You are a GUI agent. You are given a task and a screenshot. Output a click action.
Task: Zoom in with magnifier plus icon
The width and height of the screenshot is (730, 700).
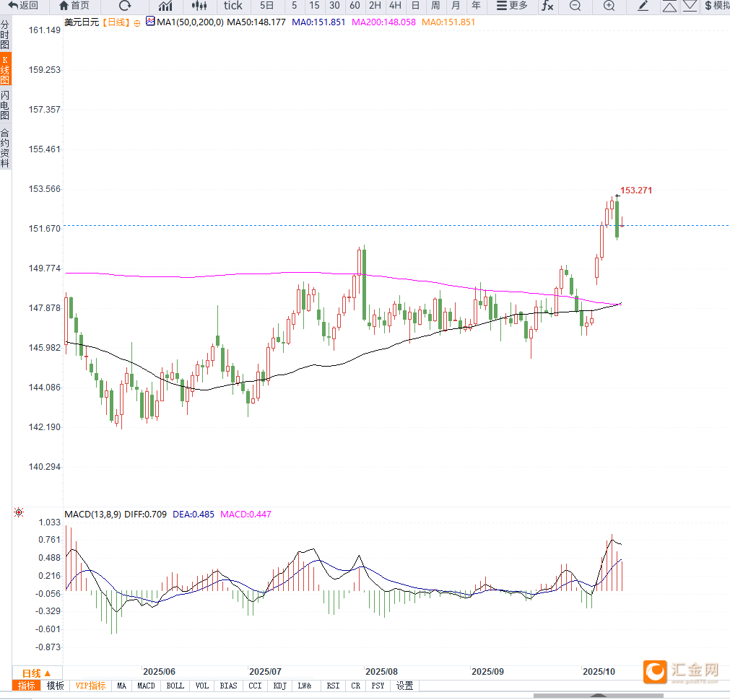[x=609, y=6]
